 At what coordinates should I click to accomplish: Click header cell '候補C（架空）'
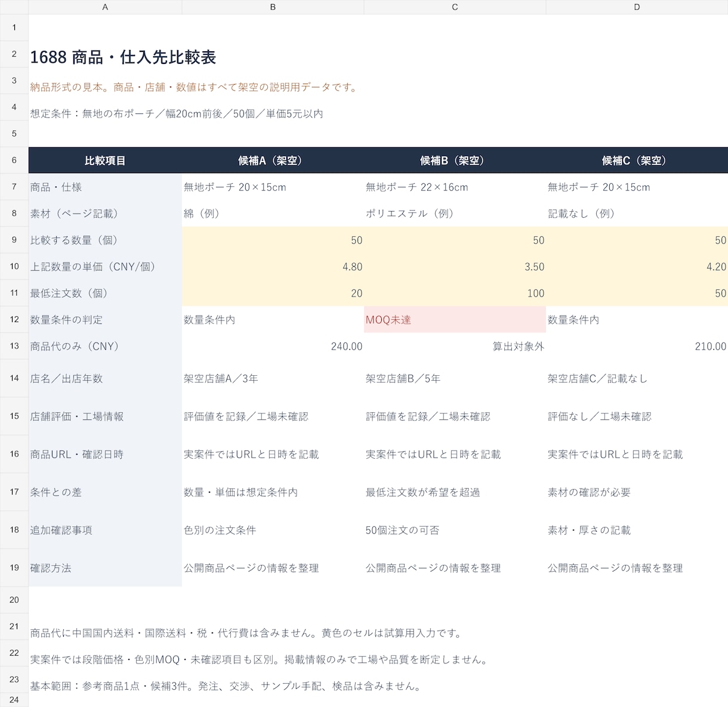[x=637, y=160]
